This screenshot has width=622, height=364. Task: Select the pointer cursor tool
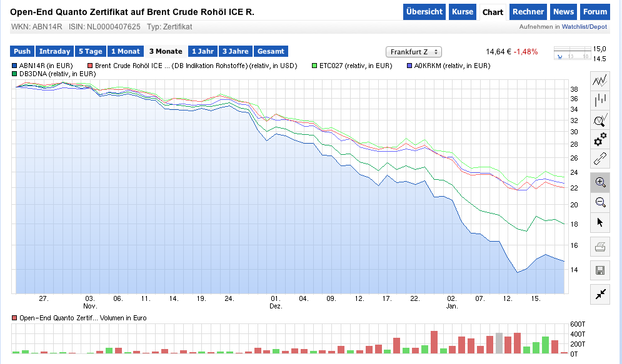599,222
